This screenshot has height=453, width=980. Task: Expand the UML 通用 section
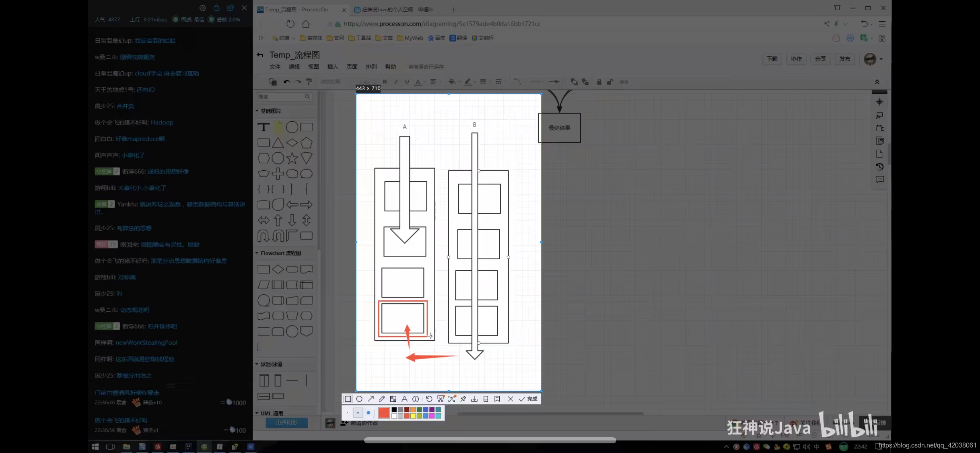click(272, 413)
